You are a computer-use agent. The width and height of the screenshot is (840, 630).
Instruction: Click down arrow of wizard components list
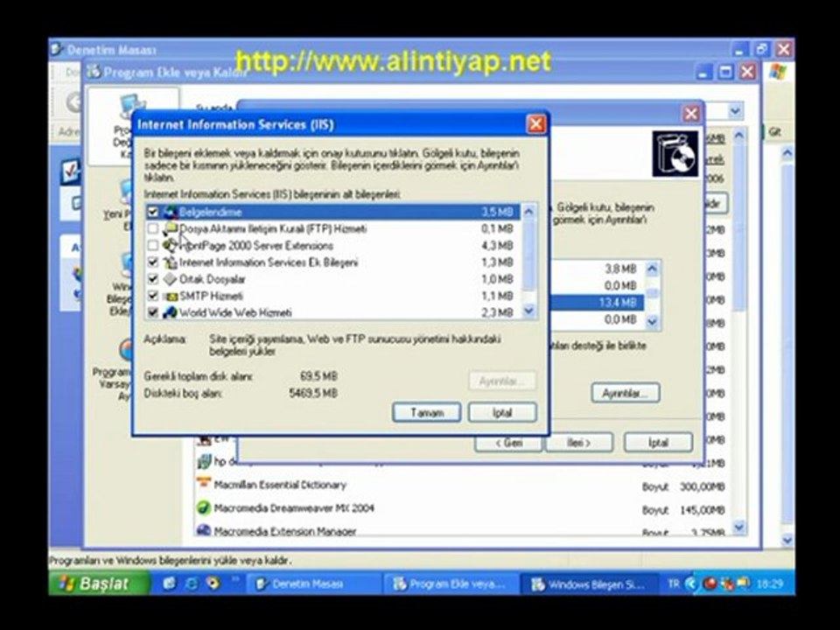click(x=651, y=321)
